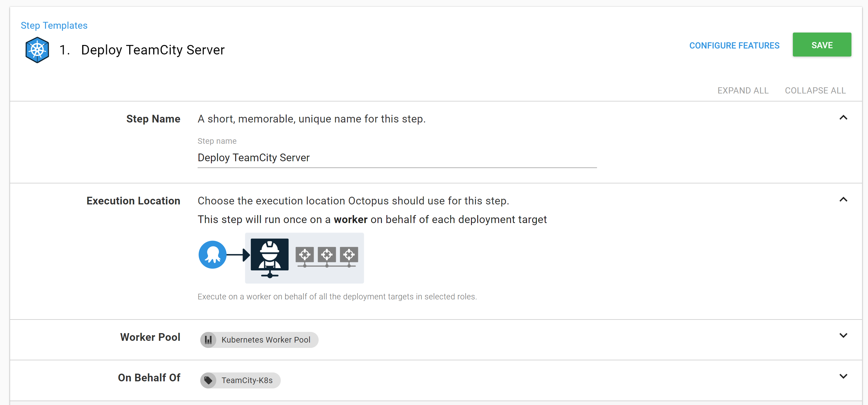Click Expand All

tap(743, 90)
